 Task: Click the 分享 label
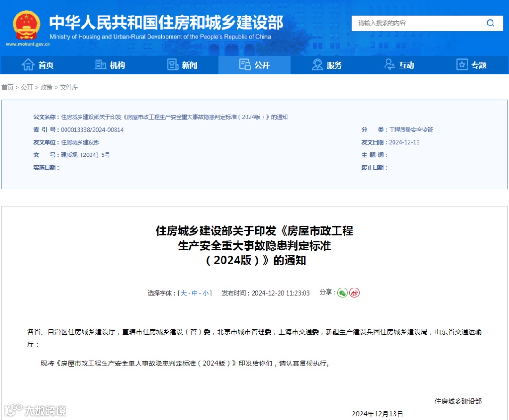click(327, 292)
